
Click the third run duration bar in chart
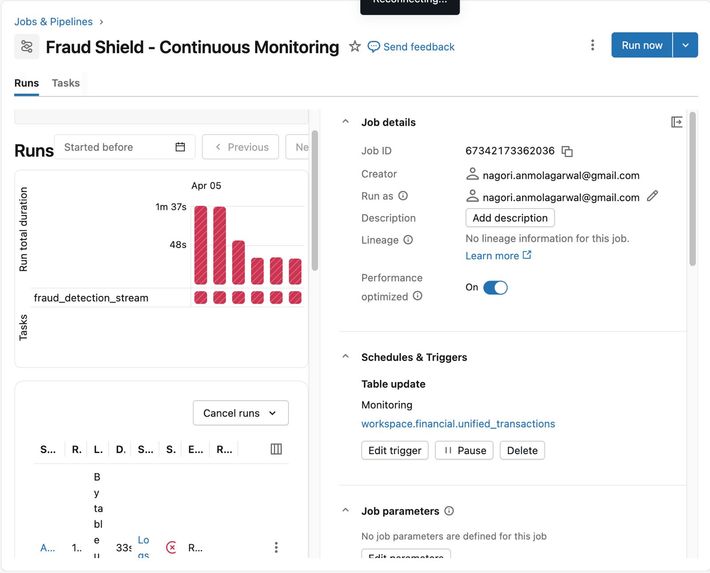[239, 262]
